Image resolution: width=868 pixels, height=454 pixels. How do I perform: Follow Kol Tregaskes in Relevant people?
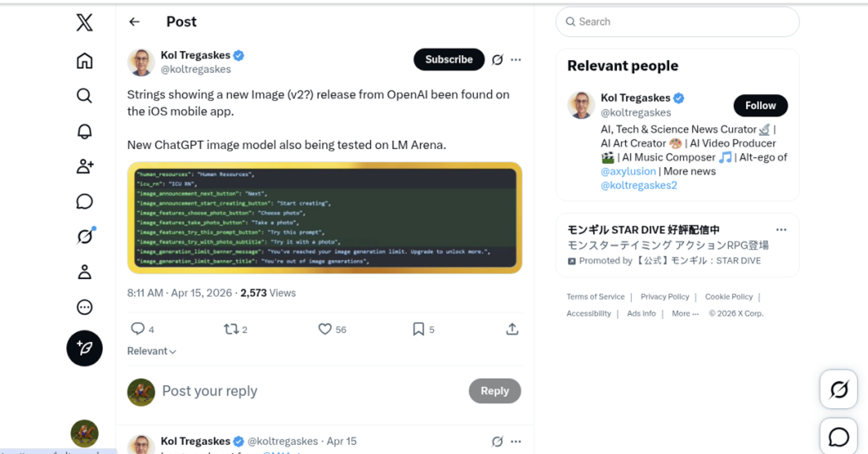coord(760,105)
